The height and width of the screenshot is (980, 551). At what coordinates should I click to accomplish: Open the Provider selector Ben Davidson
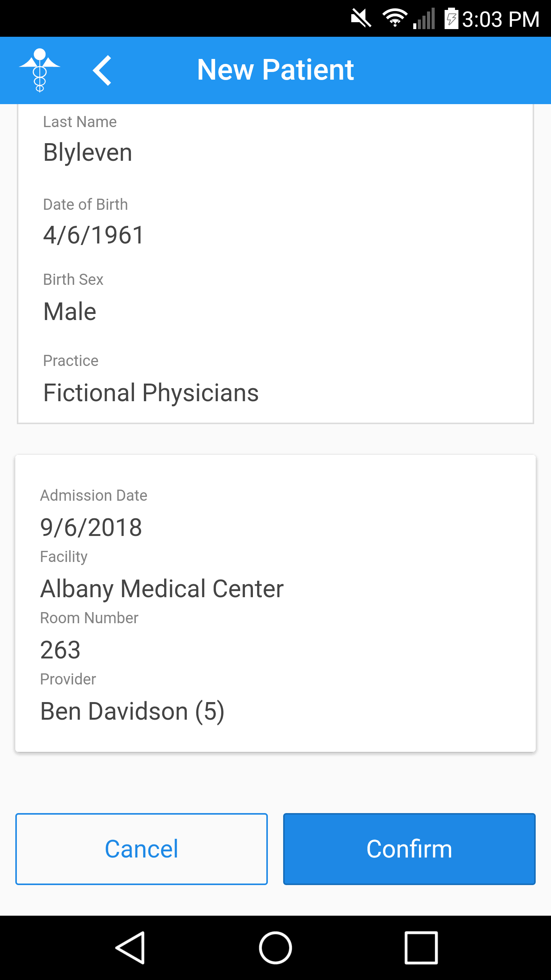(x=132, y=711)
